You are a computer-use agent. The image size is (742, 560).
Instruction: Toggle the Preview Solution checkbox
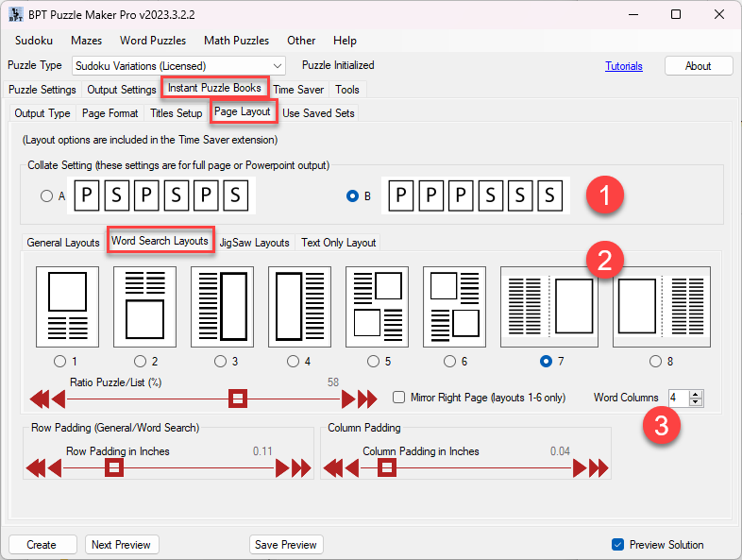tap(618, 544)
